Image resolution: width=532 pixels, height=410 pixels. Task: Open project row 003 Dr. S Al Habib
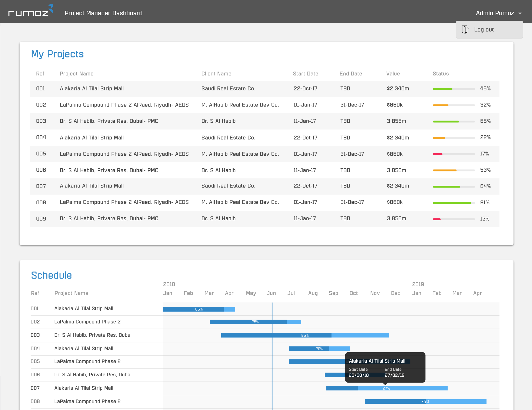[x=109, y=121]
